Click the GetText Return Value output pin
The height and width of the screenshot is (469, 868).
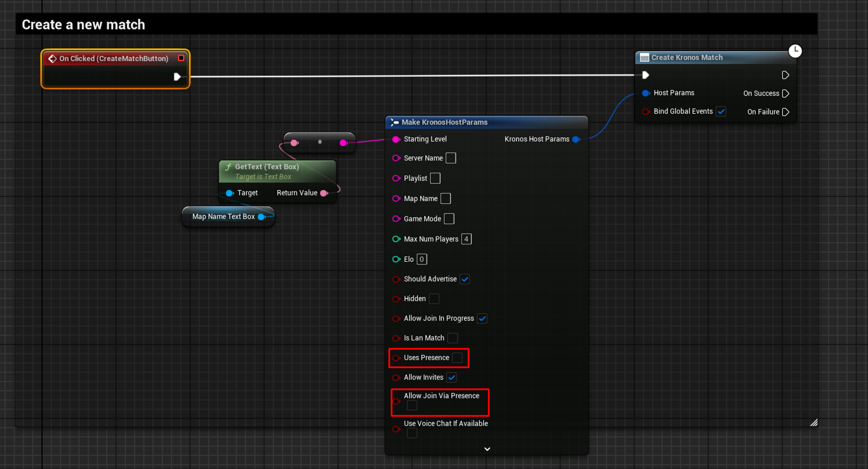point(324,193)
